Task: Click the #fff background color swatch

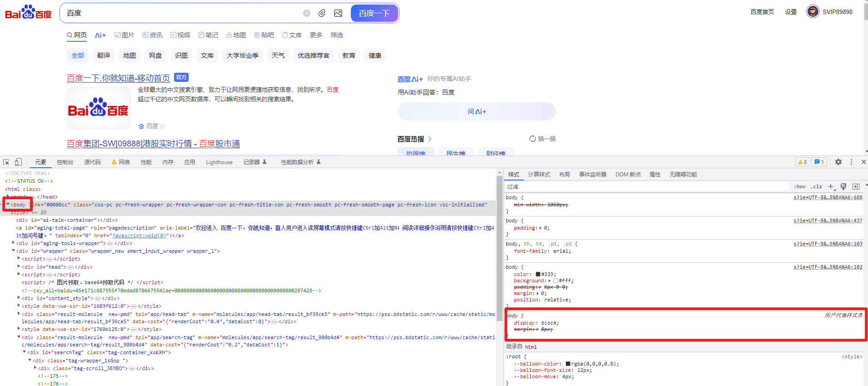Action: click(x=556, y=281)
